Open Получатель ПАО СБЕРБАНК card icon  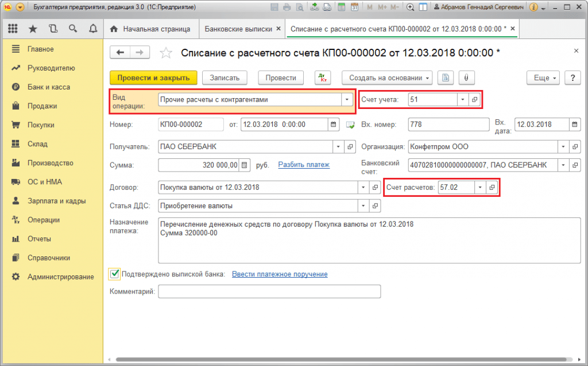coord(350,147)
